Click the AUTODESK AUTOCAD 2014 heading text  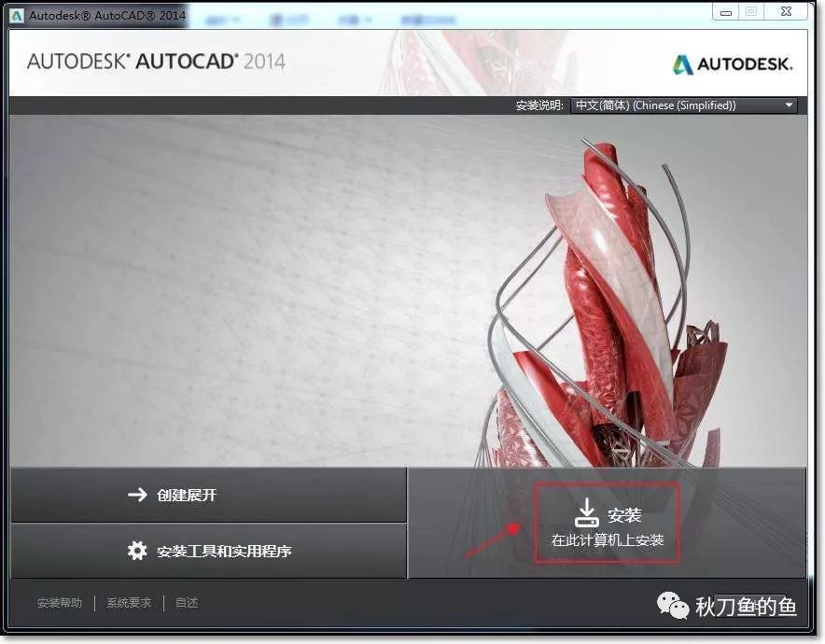coord(156,62)
